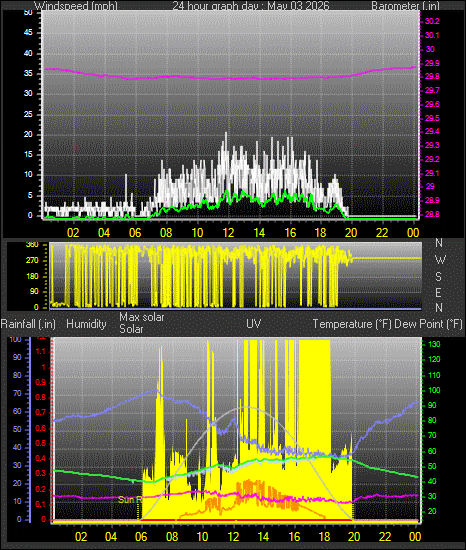Screen dimensions: 466x550
Task: Click the 'Dew Point (°F)' legend label
Action: (428, 324)
